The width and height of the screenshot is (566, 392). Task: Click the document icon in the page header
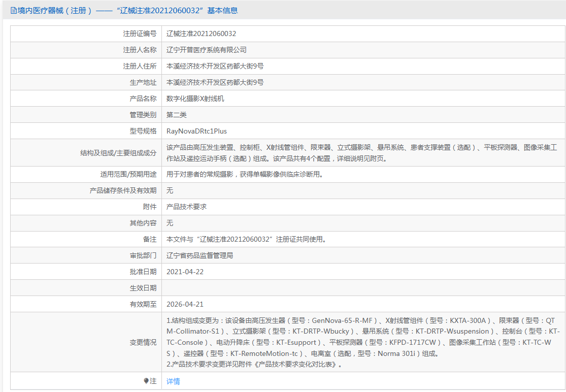[14, 10]
